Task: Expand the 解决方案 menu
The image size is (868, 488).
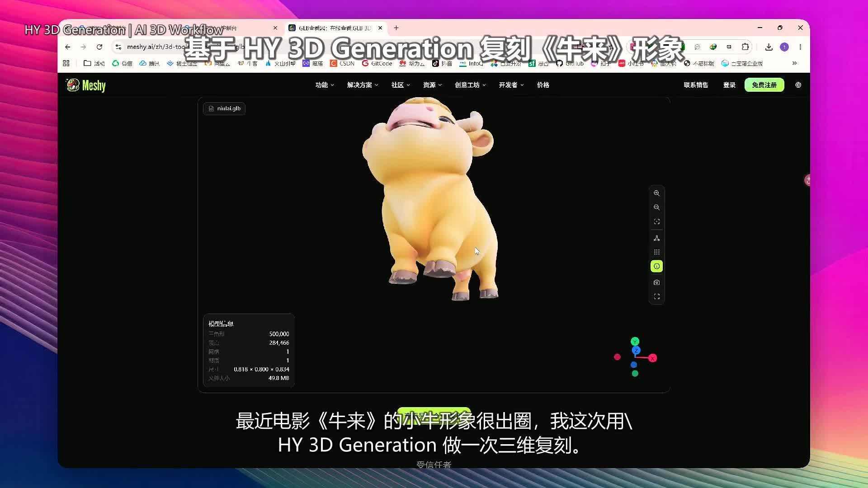Action: tap(363, 85)
